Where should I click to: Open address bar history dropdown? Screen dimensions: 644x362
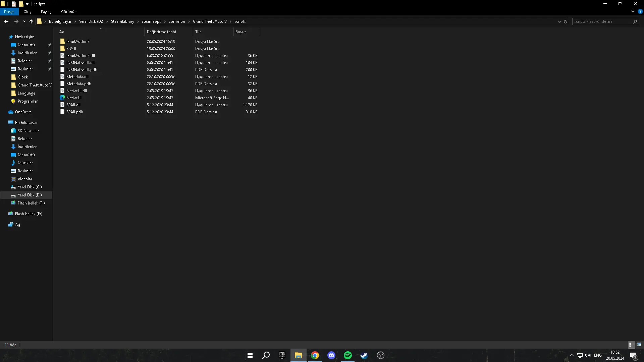(559, 21)
